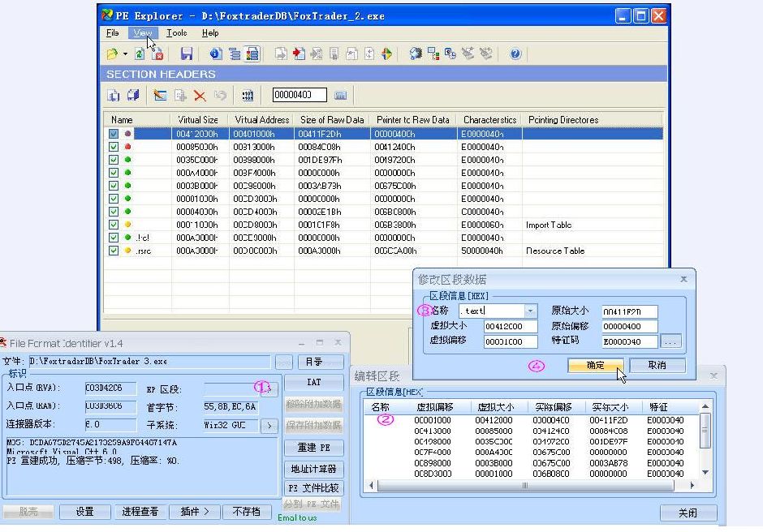Click the PE 文件比较 button
763x532 pixels.
(314, 487)
